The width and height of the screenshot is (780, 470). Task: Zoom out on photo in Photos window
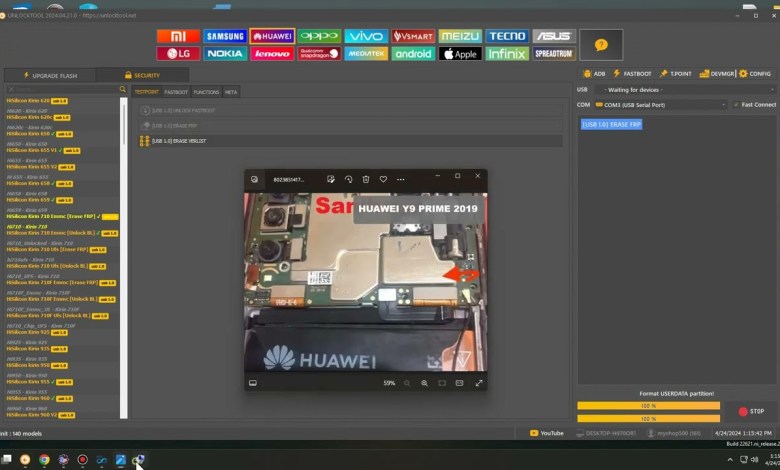coord(407,383)
